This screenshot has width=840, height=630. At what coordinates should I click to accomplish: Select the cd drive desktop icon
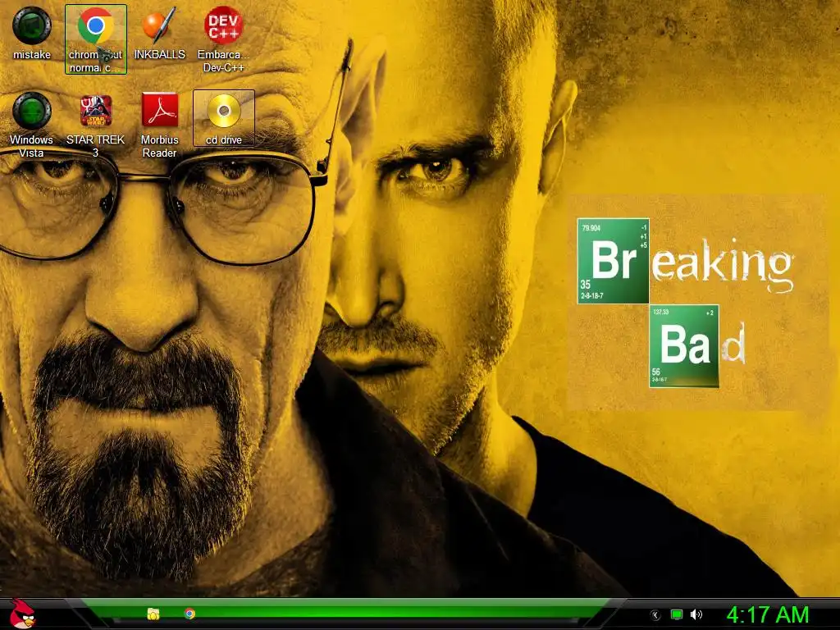pyautogui.click(x=224, y=118)
